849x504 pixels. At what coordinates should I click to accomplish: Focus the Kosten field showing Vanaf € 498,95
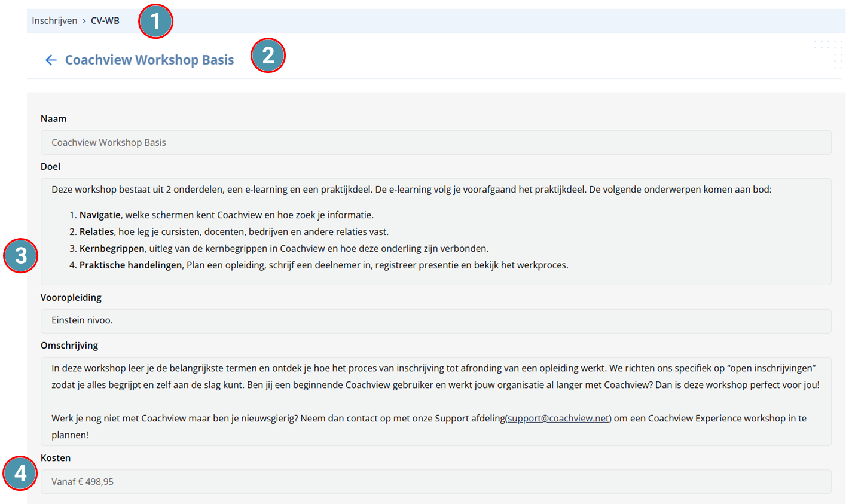[x=436, y=482]
